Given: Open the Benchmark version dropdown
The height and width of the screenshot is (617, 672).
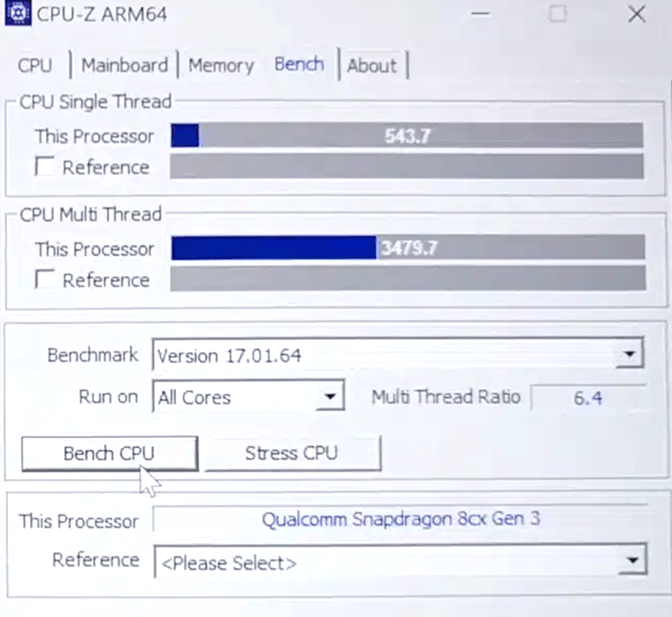Looking at the screenshot, I should point(628,356).
